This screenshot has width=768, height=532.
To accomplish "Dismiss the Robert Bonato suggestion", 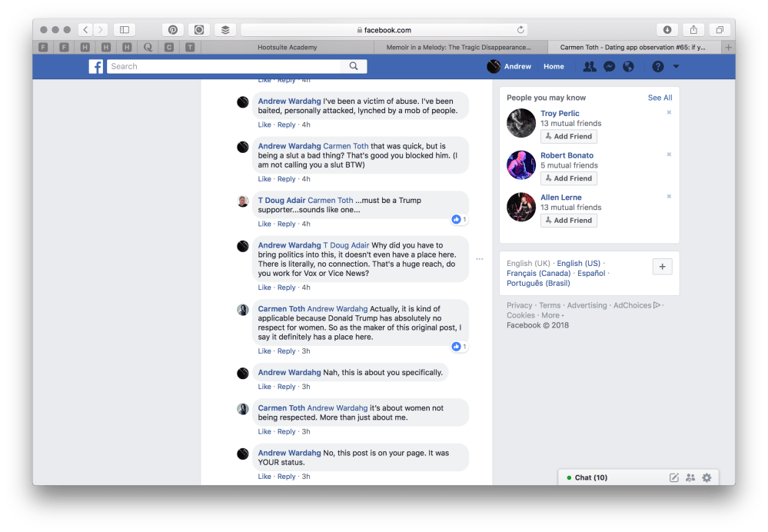I will [x=669, y=155].
